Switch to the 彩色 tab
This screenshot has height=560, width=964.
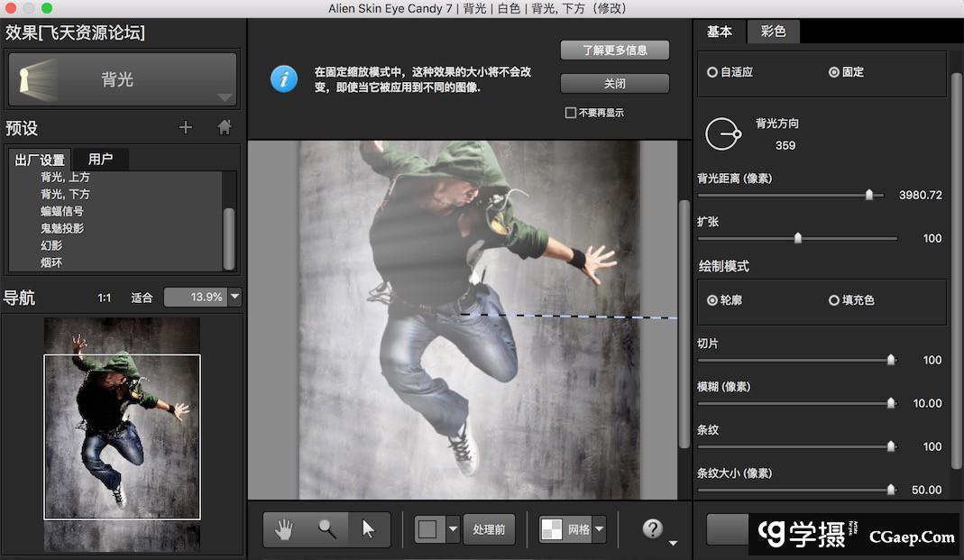click(773, 32)
